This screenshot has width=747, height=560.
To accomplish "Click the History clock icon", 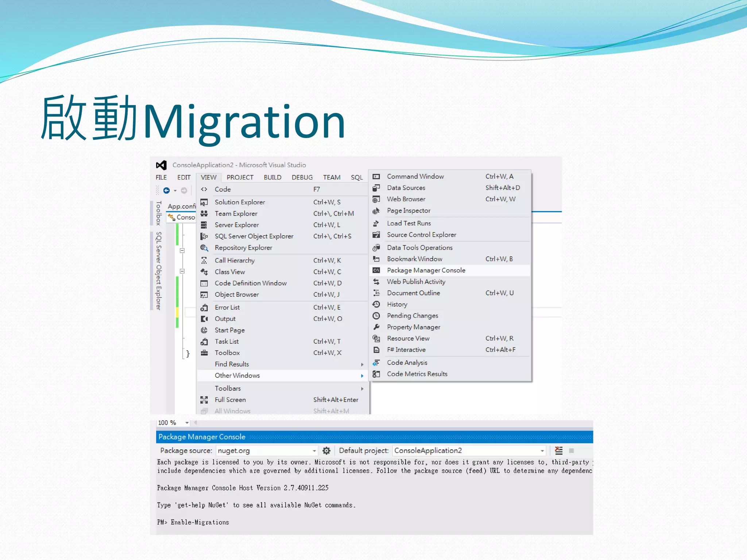I will coord(376,304).
